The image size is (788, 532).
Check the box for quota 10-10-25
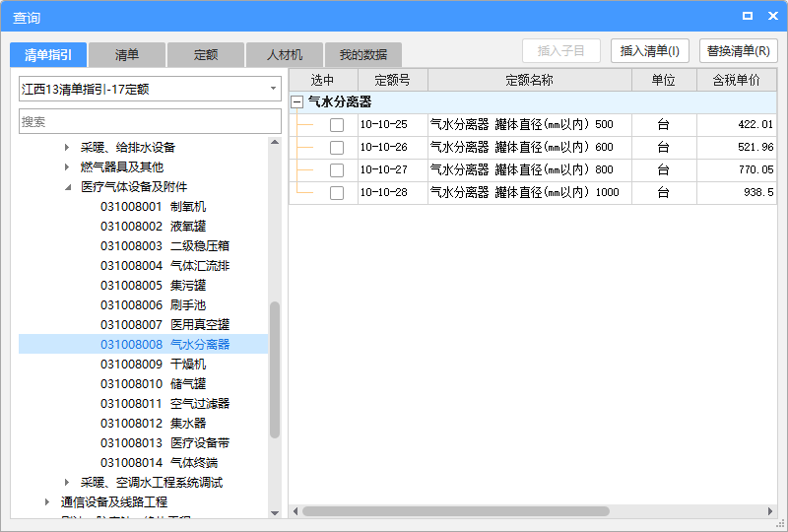[337, 125]
